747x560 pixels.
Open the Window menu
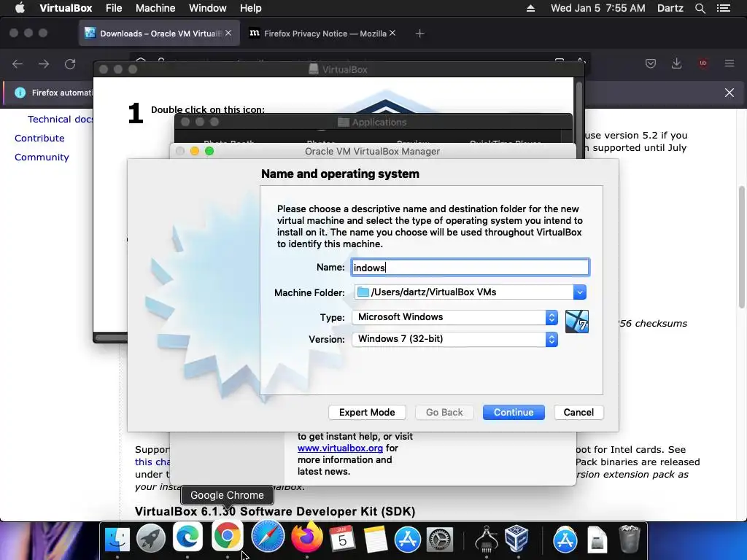208,8
